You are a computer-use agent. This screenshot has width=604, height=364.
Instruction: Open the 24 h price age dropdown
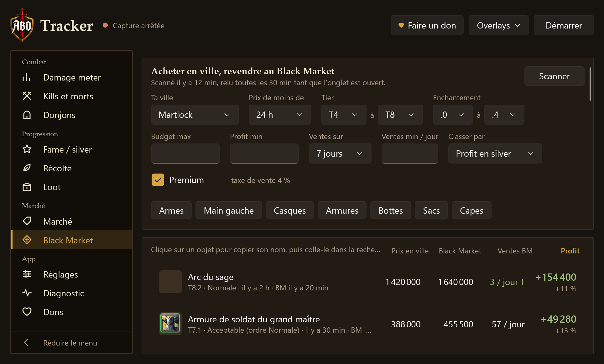pos(280,115)
